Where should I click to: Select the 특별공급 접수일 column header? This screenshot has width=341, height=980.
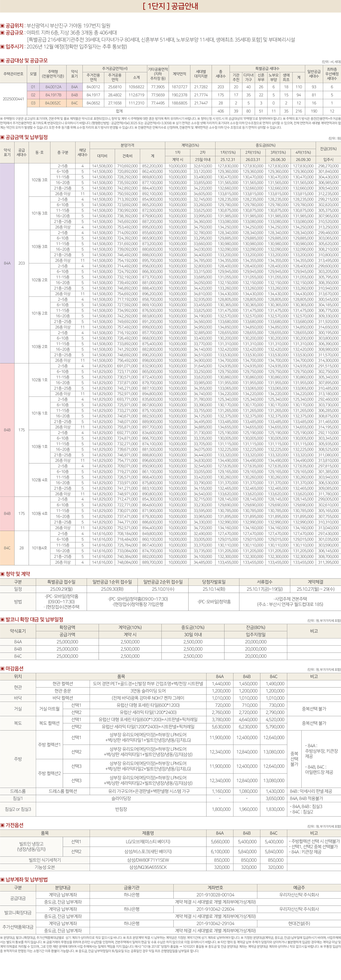61,582
